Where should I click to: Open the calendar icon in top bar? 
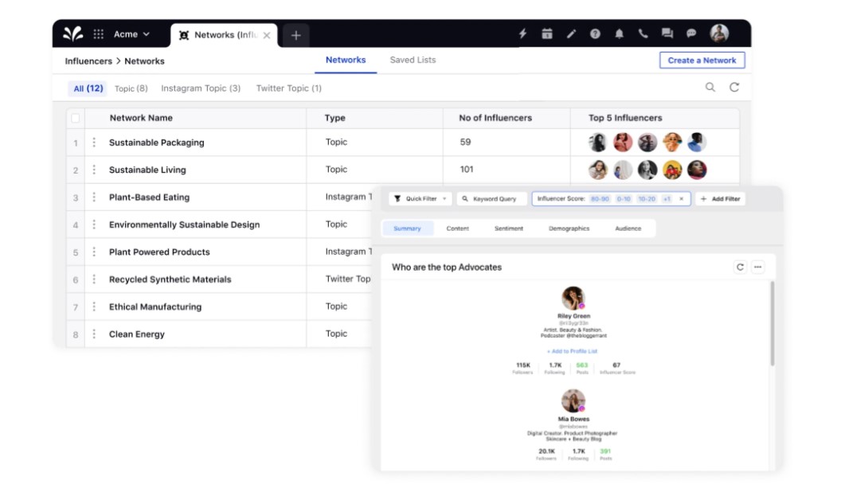(547, 34)
